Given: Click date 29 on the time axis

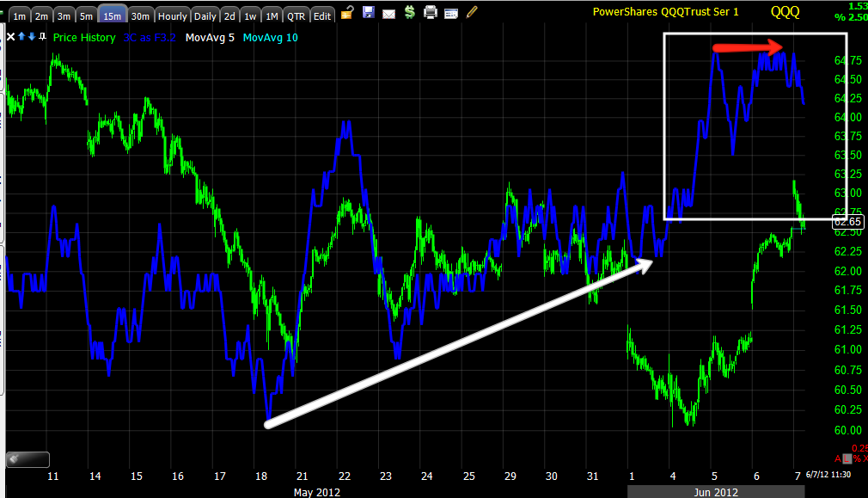Looking at the screenshot, I should (510, 476).
